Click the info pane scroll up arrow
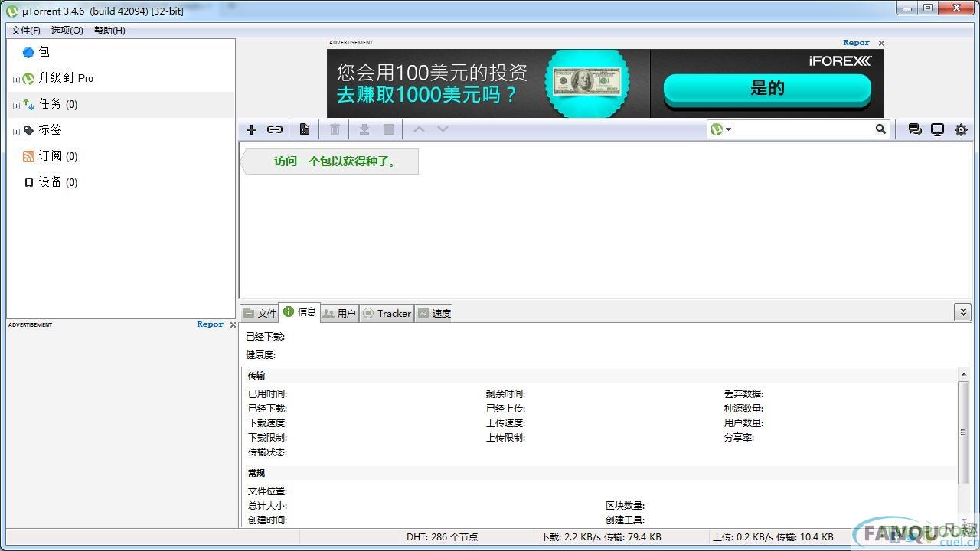This screenshot has height=551, width=980. point(963,375)
